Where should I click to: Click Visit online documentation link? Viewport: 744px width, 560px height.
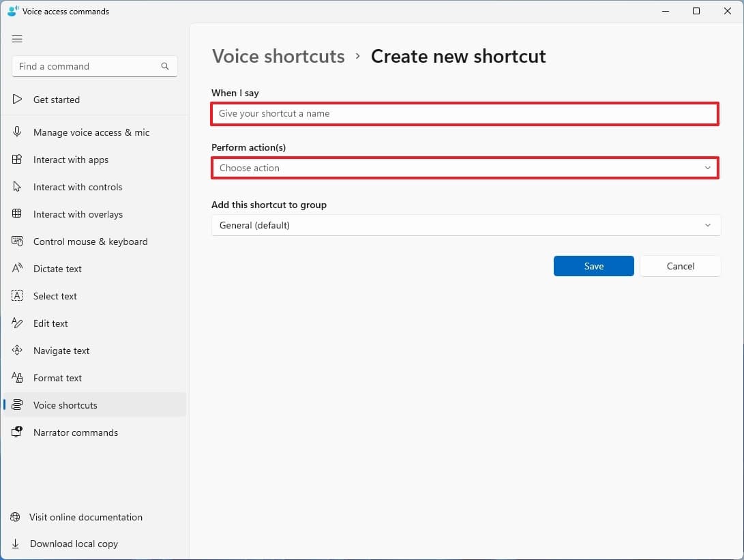pos(85,517)
